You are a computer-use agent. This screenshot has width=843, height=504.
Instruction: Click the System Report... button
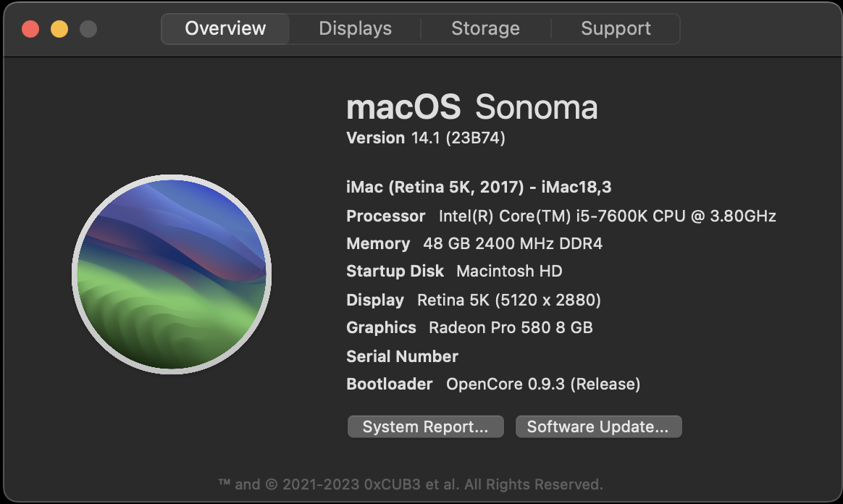425,427
